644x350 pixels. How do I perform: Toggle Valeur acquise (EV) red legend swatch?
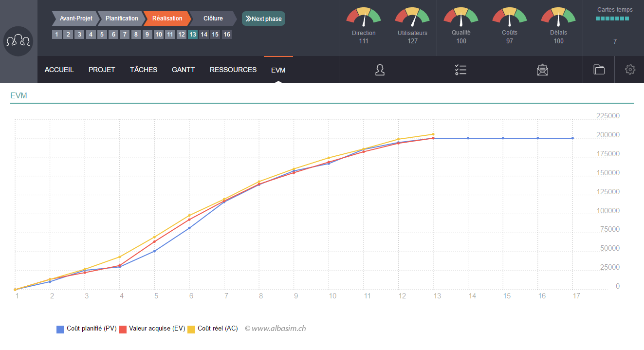123,329
